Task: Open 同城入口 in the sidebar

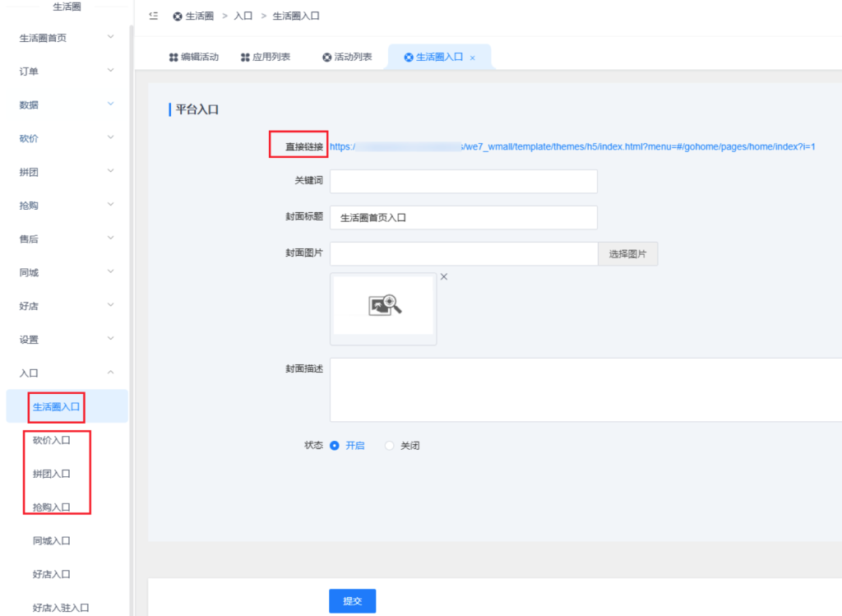Action: [x=51, y=540]
